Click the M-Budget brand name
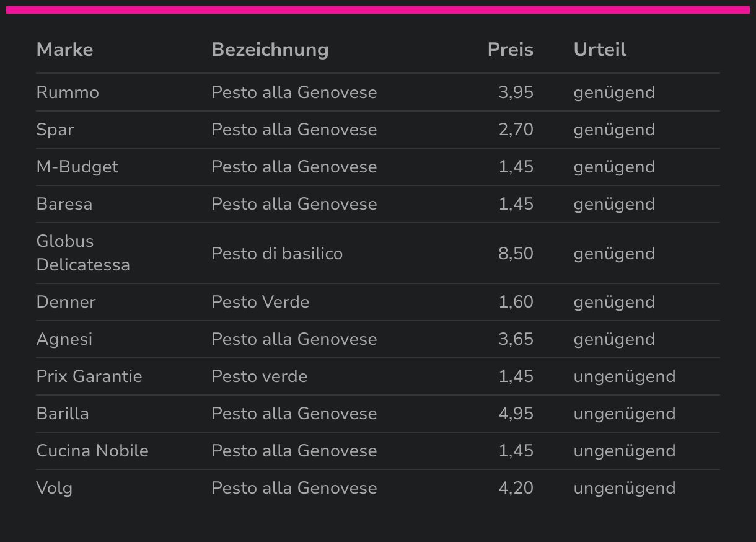 coord(77,167)
